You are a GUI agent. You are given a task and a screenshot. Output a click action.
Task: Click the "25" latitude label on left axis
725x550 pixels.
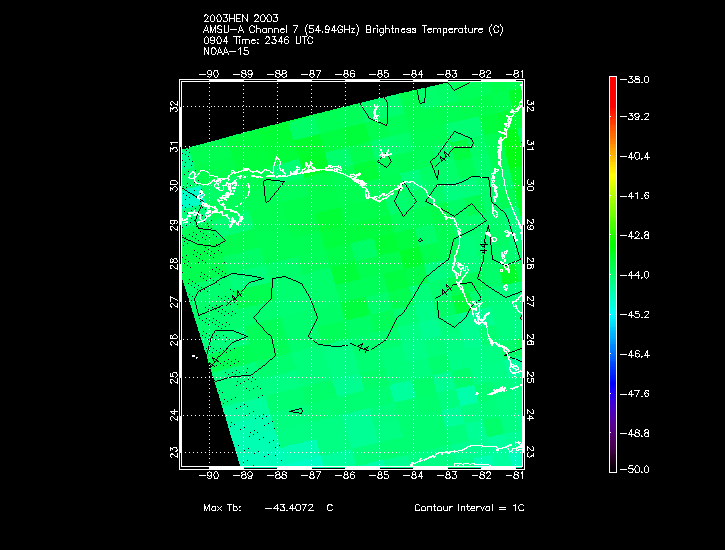(174, 378)
